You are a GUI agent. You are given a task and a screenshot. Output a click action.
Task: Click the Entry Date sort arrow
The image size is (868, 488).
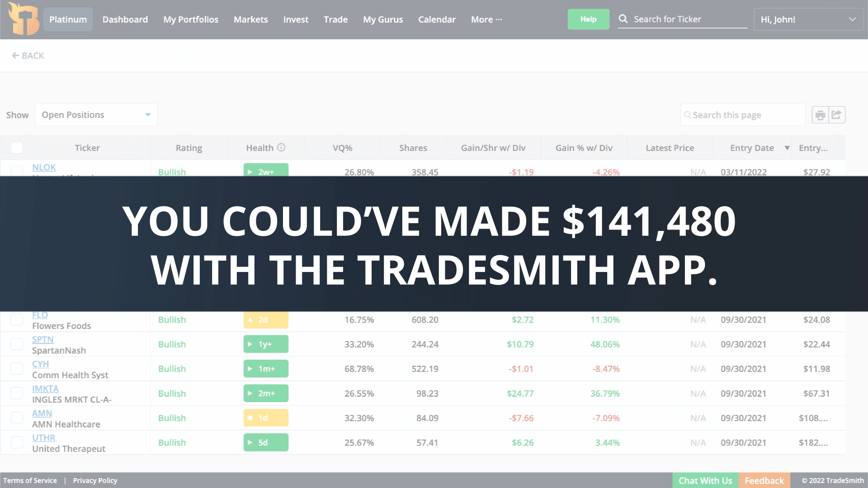(x=787, y=148)
